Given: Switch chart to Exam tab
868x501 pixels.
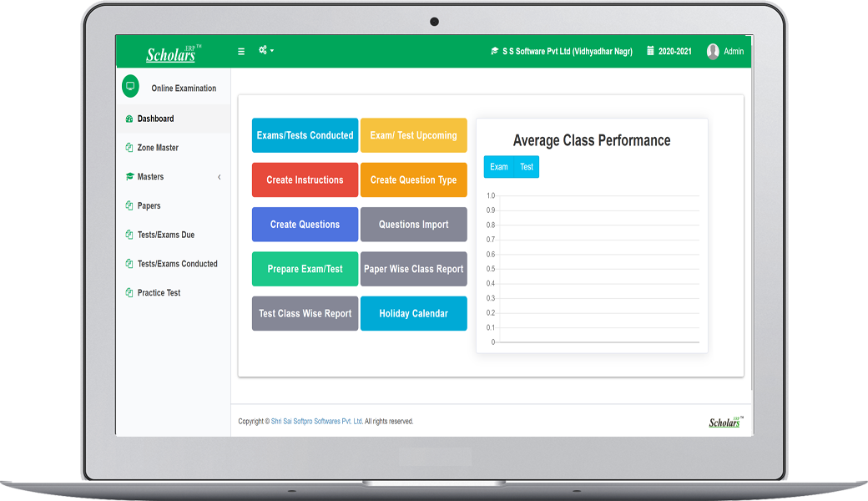Looking at the screenshot, I should (x=499, y=167).
